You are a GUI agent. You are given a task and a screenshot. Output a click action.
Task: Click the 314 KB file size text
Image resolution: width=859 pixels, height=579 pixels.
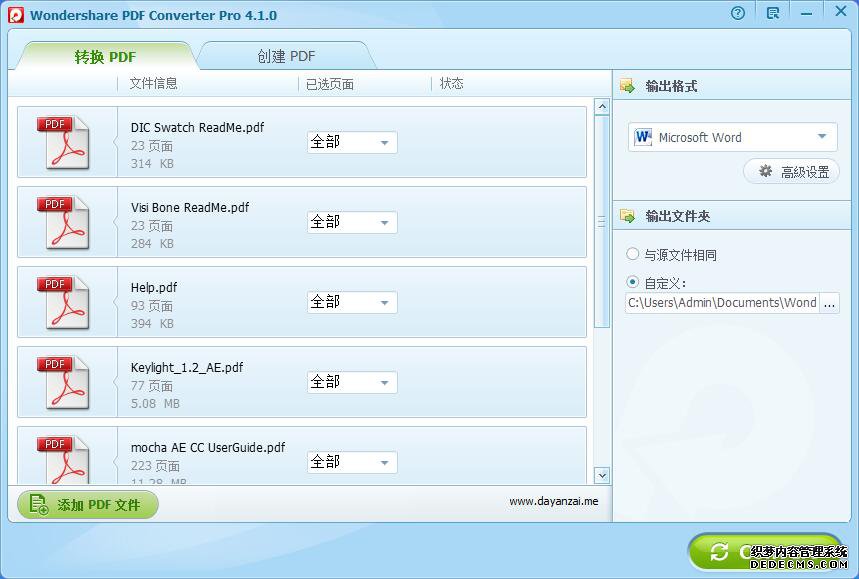pyautogui.click(x=152, y=163)
